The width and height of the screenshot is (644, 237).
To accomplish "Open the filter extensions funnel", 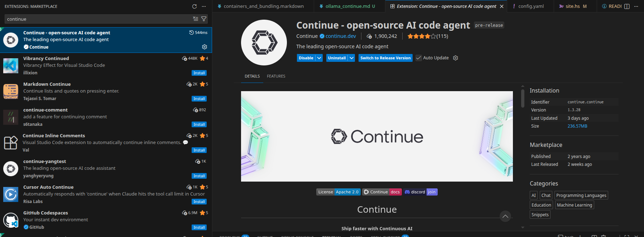I will 204,19.
